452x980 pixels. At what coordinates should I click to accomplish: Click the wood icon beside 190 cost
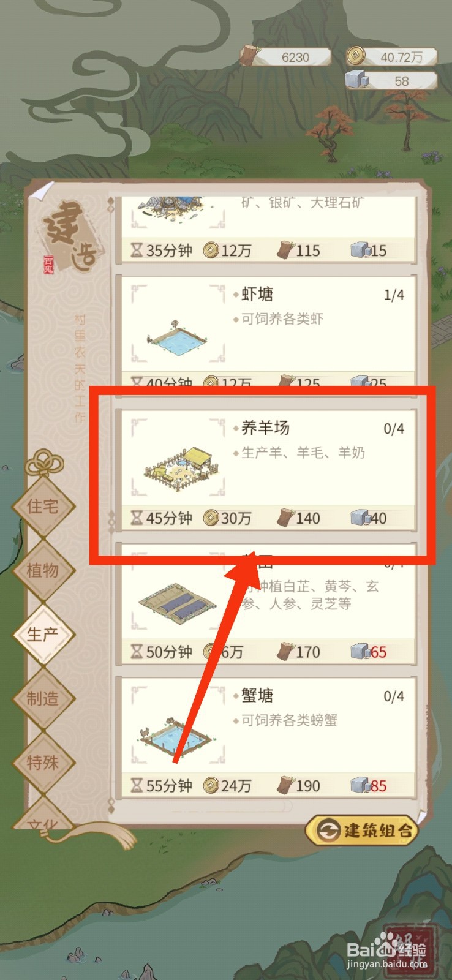[x=285, y=785]
